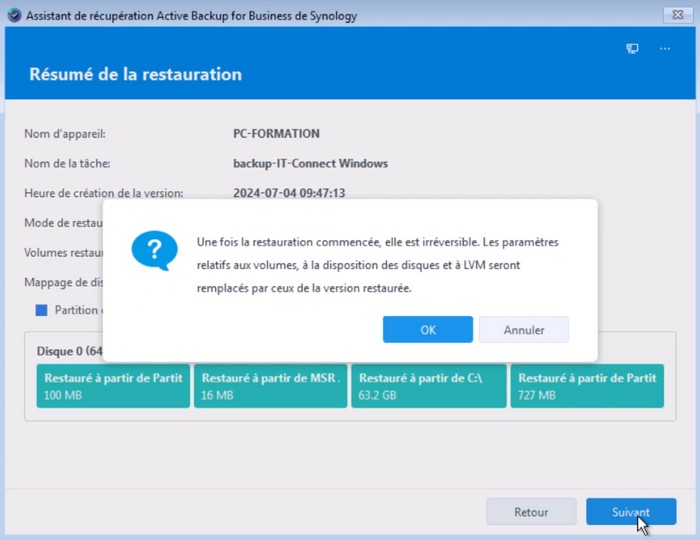Viewport: 700px width, 540px height.
Task: Open the three-dots more options menu
Action: [665, 49]
